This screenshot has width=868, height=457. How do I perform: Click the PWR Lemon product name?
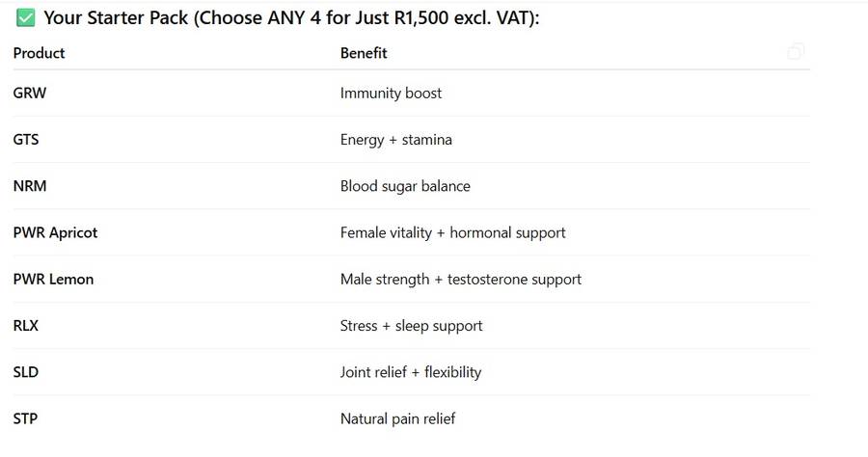(x=53, y=280)
